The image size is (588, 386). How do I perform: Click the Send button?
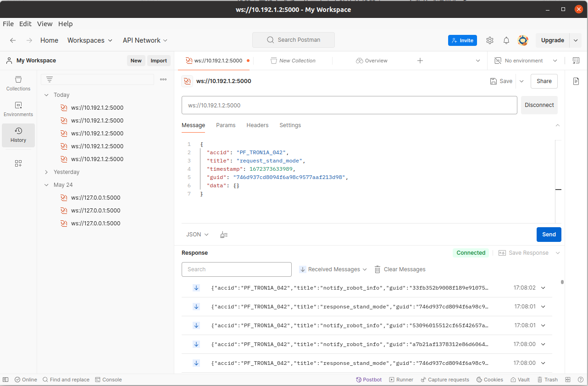549,235
